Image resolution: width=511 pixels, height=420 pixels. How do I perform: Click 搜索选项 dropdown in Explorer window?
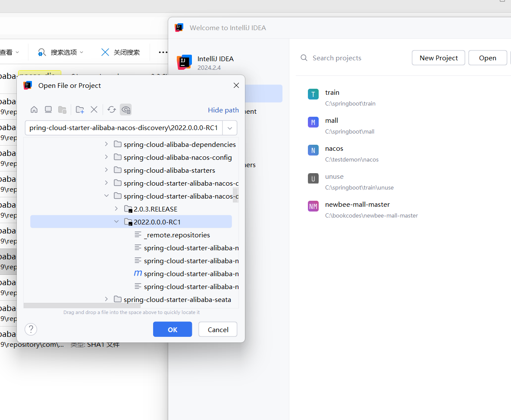click(x=61, y=52)
